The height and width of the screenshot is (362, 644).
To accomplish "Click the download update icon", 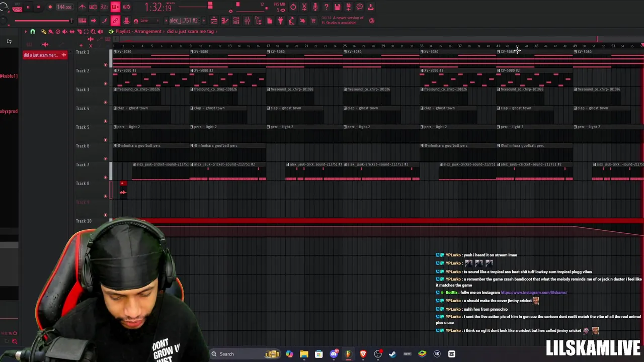I will point(371,7).
